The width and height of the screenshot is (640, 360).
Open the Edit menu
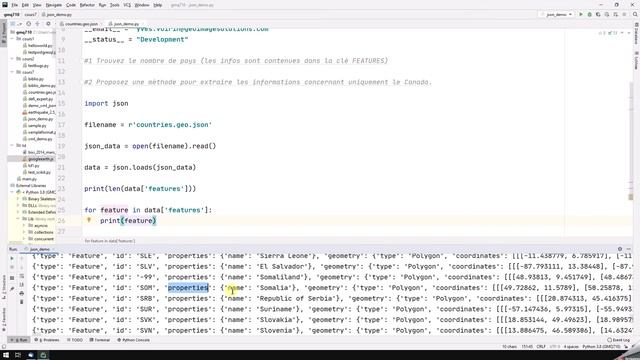tap(25, 5)
